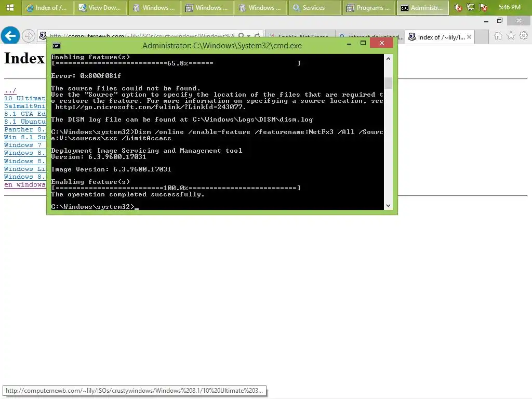The width and height of the screenshot is (532, 399).
Task: Go back with IE's blue Back arrow
Action: point(10,35)
